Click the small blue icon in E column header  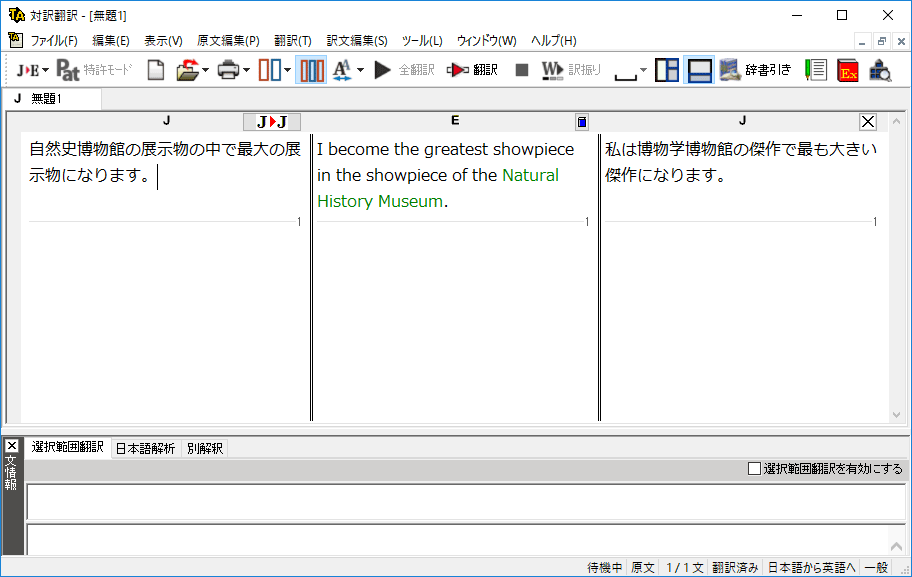point(582,122)
